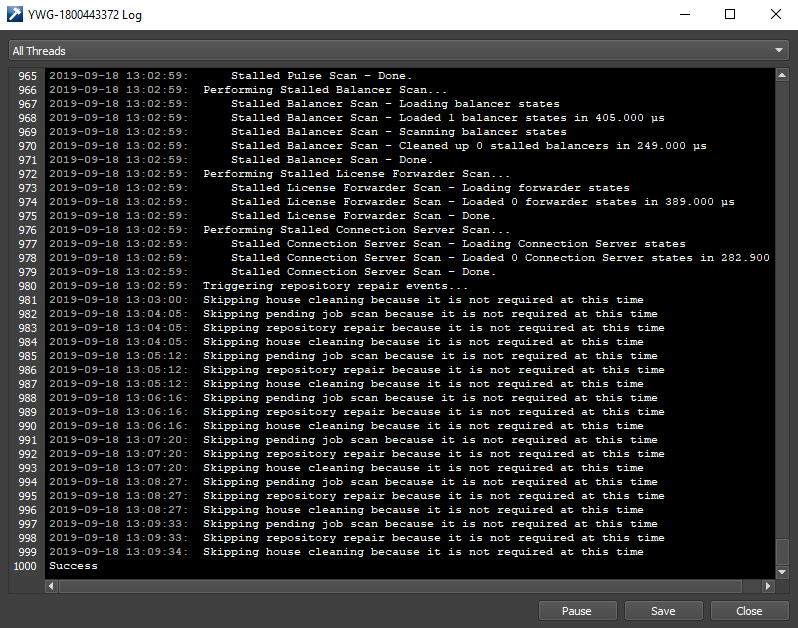Click the horizontal scrollbar right arrow
Viewport: 798px width, 628px height.
tap(768, 586)
